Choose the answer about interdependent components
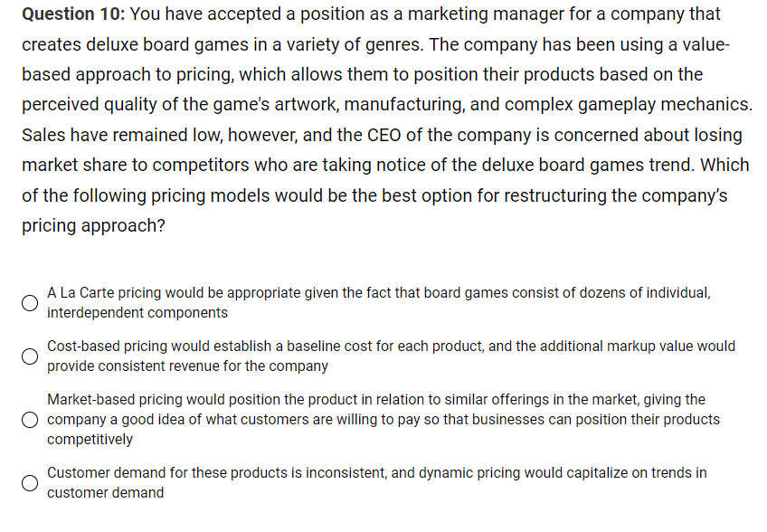 (x=380, y=302)
